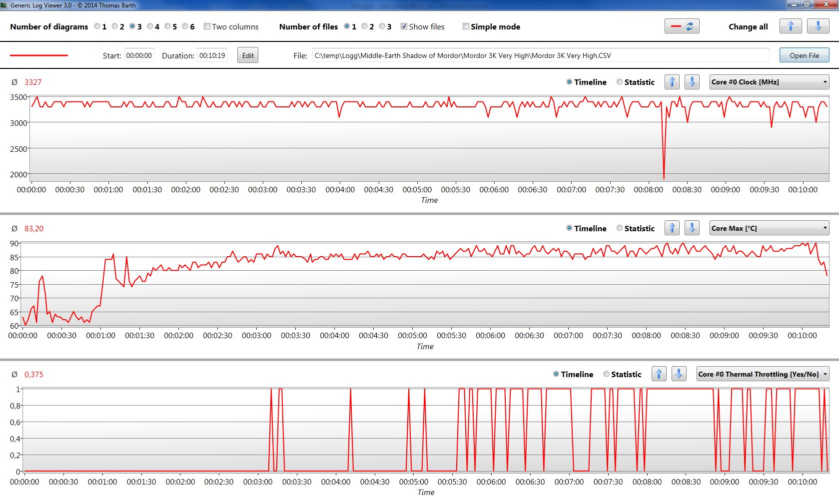
Task: Click up arrow beside Thermal Throttling dropdown
Action: [659, 374]
